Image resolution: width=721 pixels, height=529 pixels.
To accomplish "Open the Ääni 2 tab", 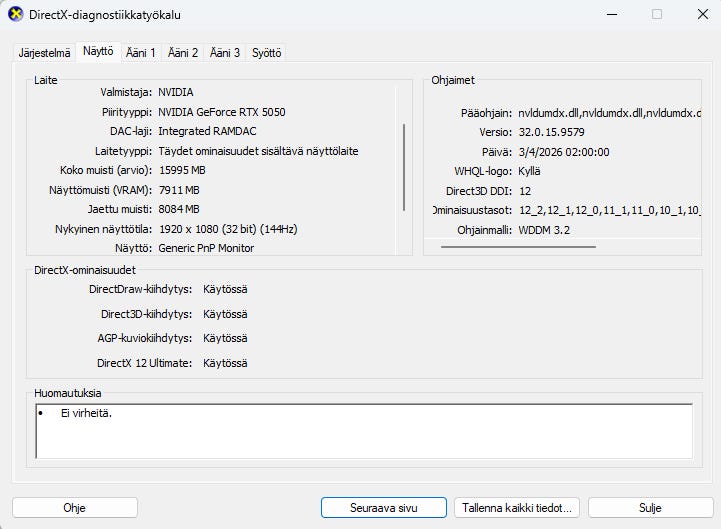I will click(x=183, y=53).
